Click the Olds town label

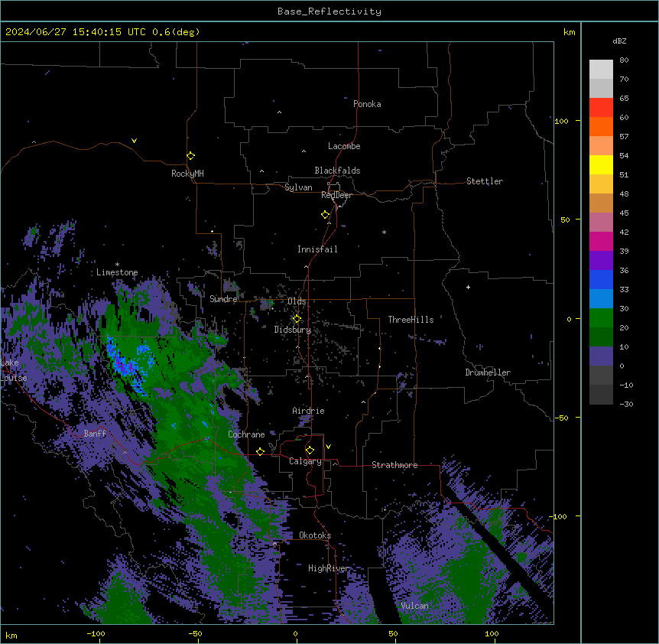(297, 301)
